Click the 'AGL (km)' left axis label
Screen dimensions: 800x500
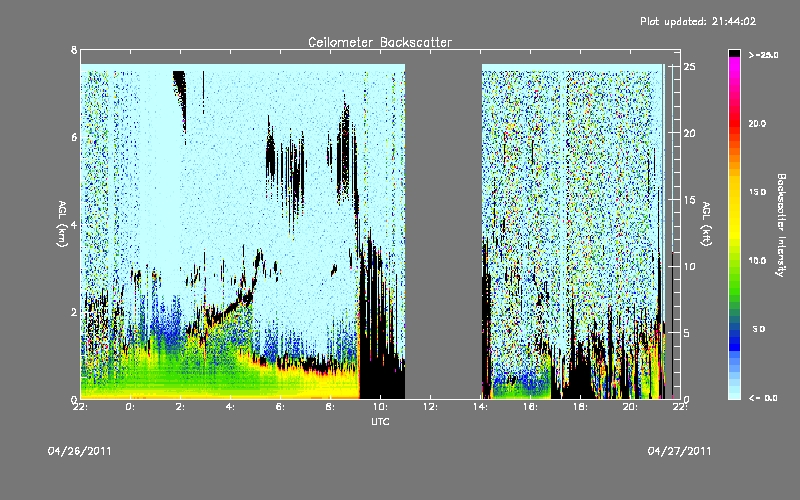coord(62,224)
